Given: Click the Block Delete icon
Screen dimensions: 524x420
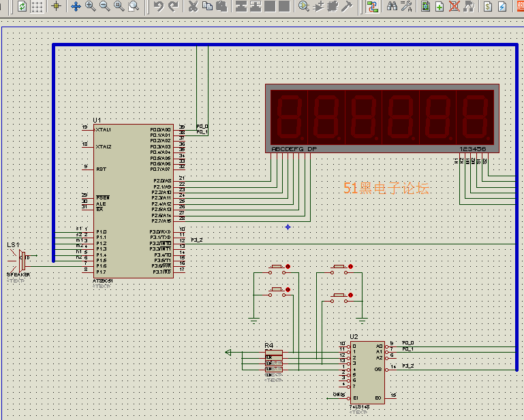Looking at the screenshot, I should pyautogui.click(x=284, y=6).
